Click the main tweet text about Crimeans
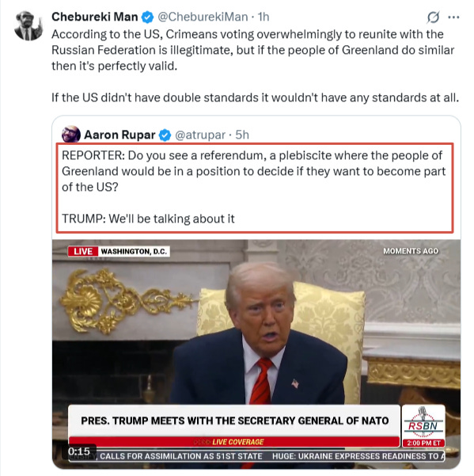This screenshot has height=476, width=474. (253, 50)
